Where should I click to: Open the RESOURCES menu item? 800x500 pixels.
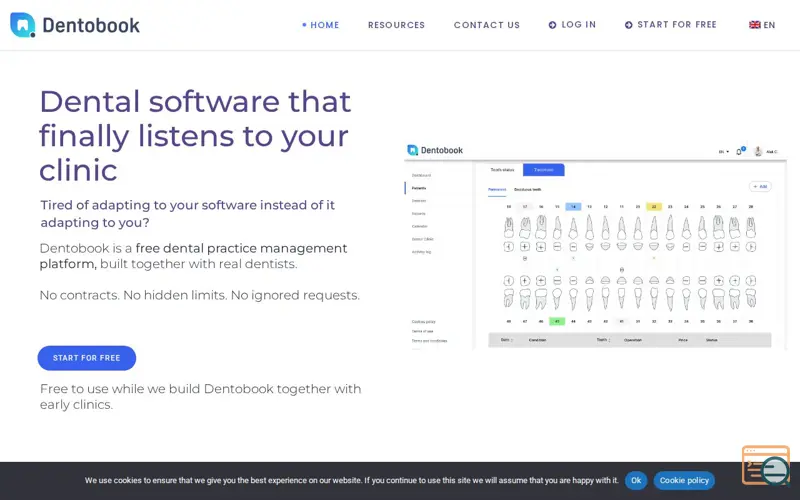click(396, 25)
